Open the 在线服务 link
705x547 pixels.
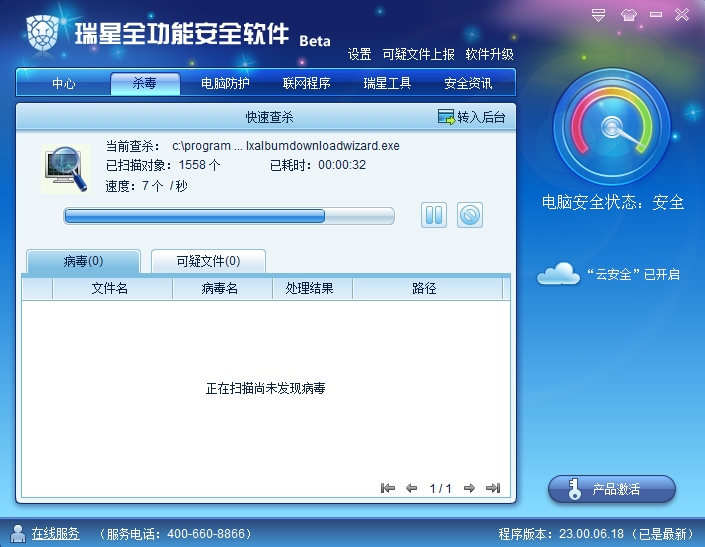pos(55,534)
